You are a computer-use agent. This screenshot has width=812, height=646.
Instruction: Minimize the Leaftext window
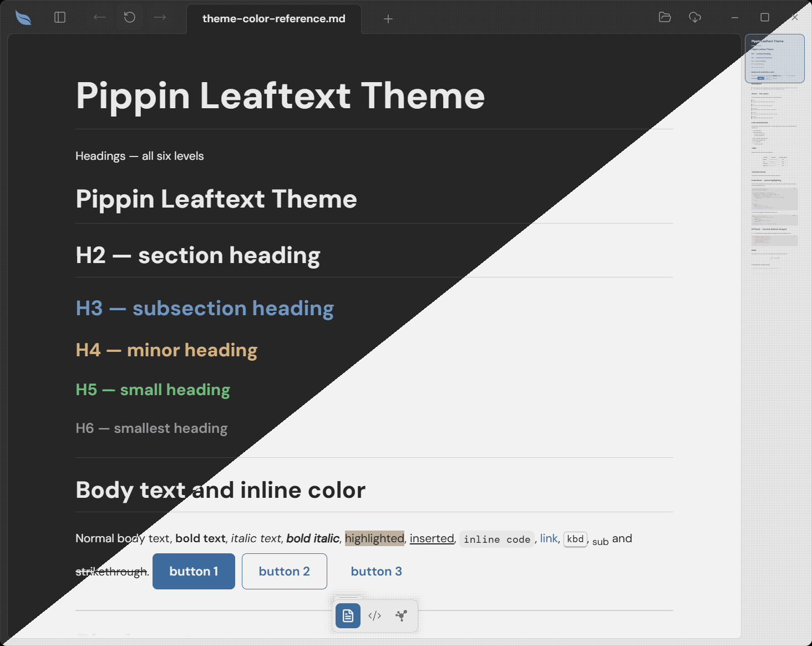[x=735, y=18]
